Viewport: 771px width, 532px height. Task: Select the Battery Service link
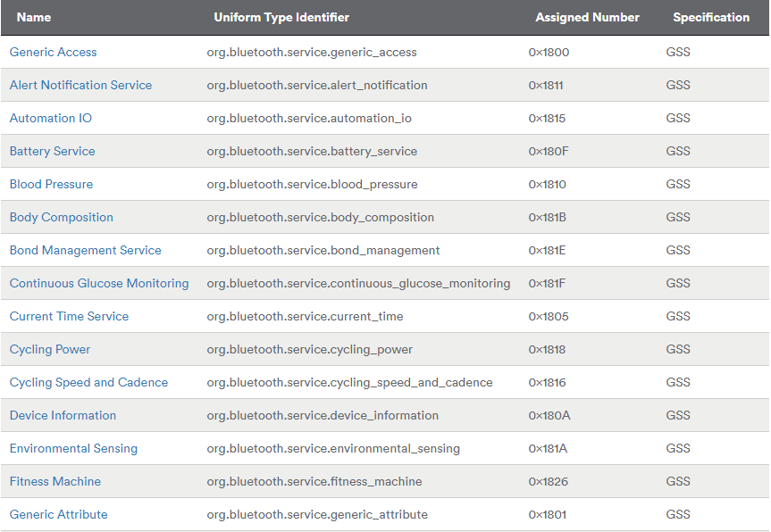52,151
